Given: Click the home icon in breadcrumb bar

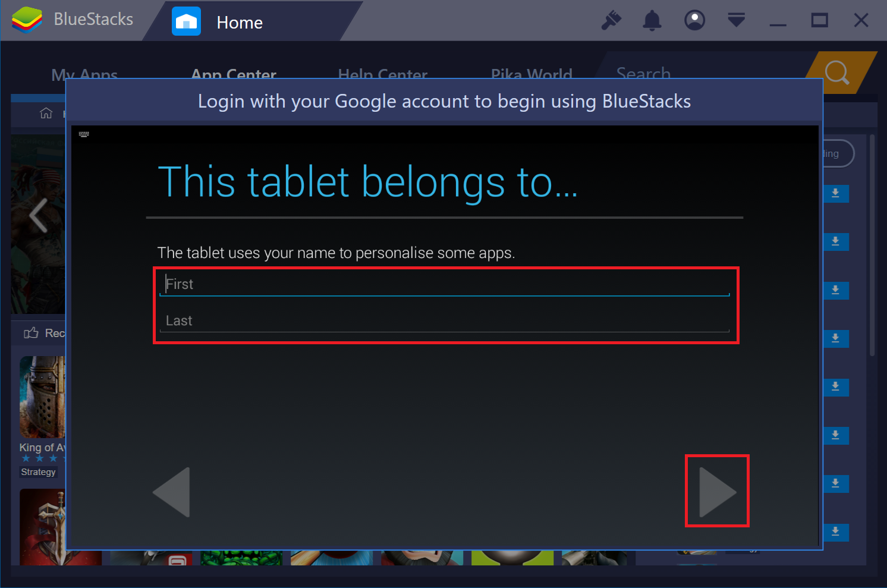Looking at the screenshot, I should point(46,113).
